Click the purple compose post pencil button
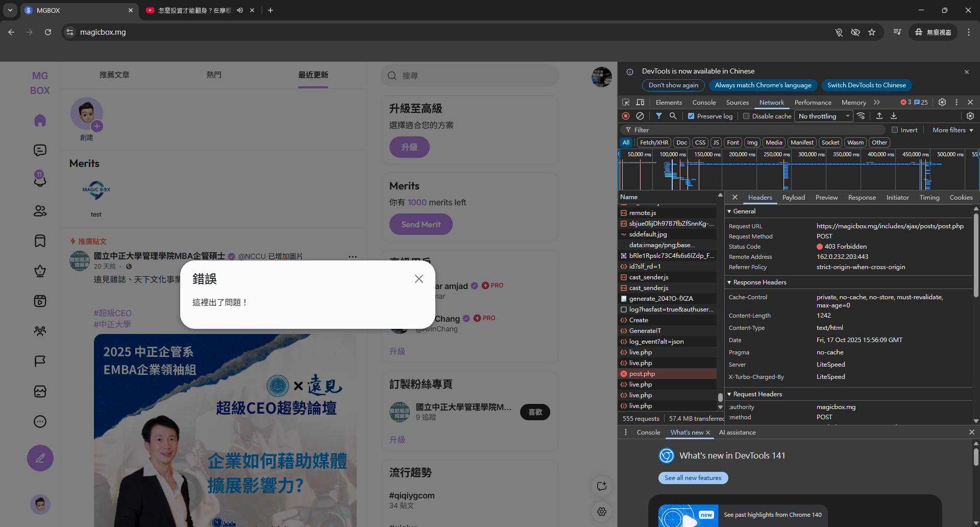Screen dimensions: 980x527 tap(40, 458)
